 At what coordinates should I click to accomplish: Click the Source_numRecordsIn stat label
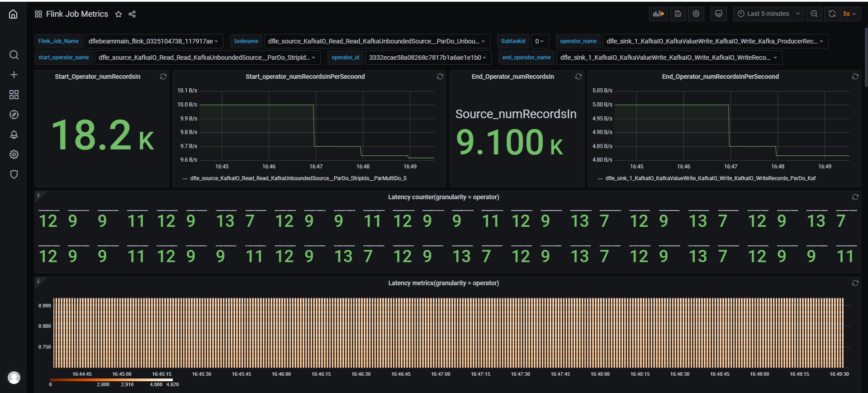[x=516, y=114]
